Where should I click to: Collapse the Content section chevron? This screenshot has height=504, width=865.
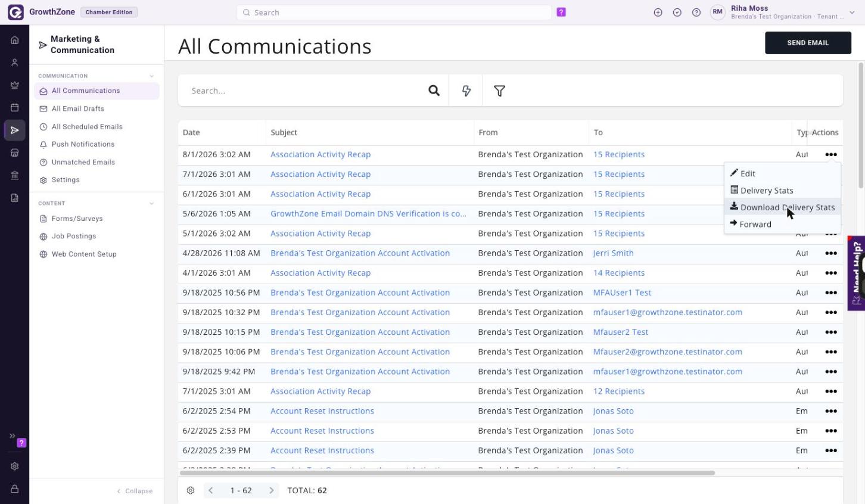tap(151, 204)
